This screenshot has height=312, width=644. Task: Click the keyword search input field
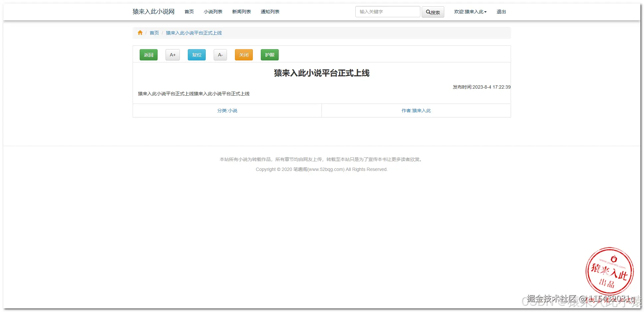387,12
